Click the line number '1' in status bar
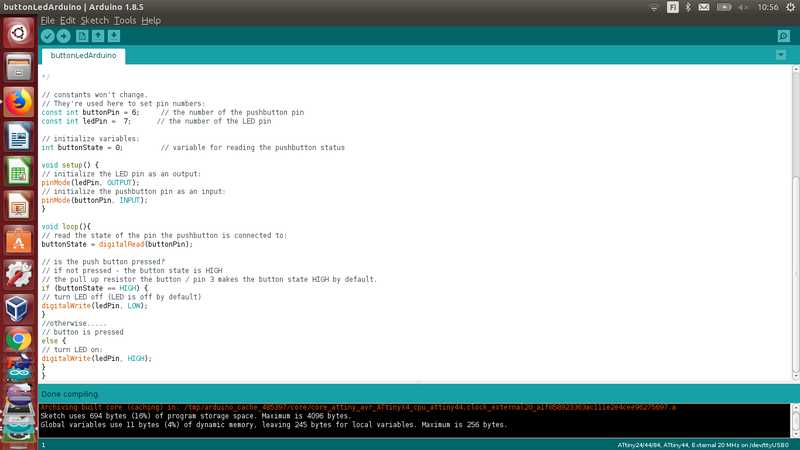 pyautogui.click(x=43, y=445)
